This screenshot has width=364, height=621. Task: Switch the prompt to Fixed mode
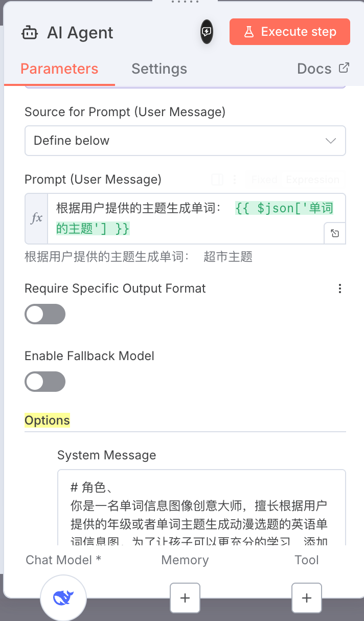click(264, 180)
